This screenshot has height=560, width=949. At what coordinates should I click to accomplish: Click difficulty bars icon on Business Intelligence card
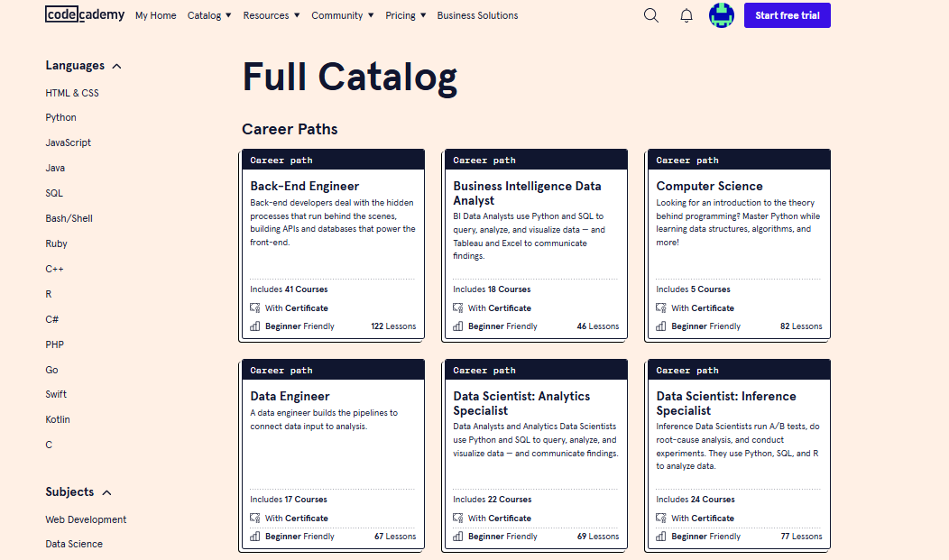pos(458,326)
